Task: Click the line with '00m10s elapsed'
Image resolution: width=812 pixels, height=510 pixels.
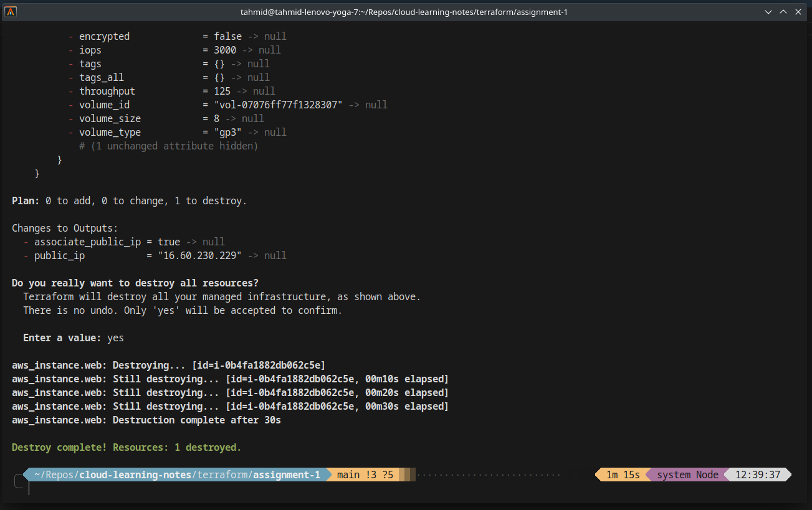Action: coord(230,379)
